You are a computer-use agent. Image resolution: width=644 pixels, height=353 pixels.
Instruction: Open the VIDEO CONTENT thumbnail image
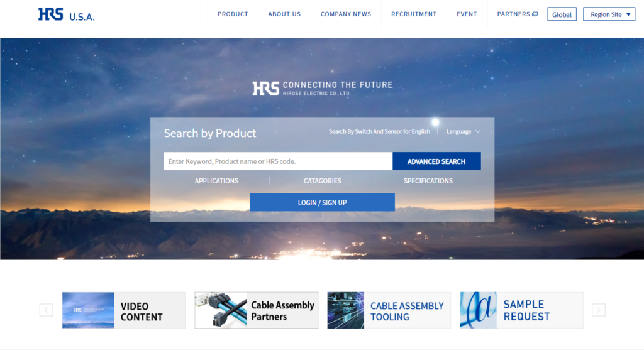point(88,310)
